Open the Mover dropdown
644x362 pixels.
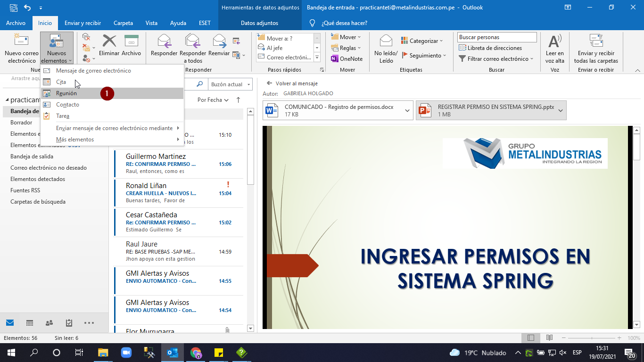346,37
